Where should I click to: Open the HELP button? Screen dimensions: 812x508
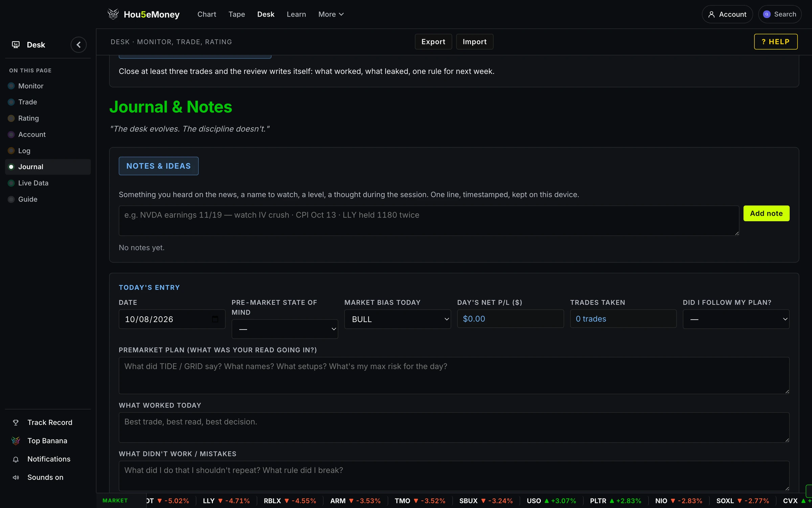[x=775, y=42]
